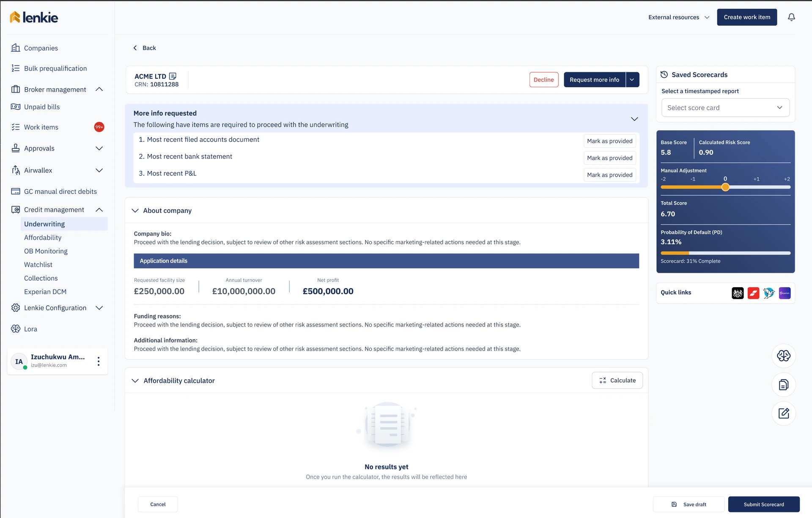Click the Lora brain icon in sidebar
The image size is (812, 518).
click(16, 329)
